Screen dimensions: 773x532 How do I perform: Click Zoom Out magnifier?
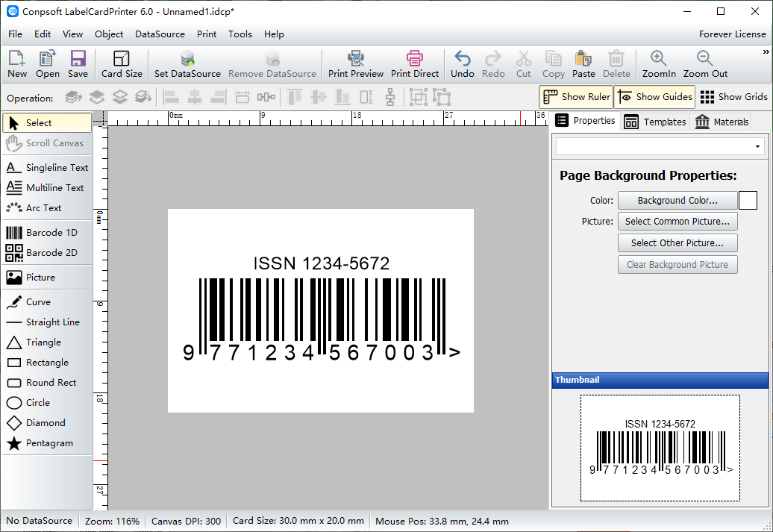tap(705, 64)
